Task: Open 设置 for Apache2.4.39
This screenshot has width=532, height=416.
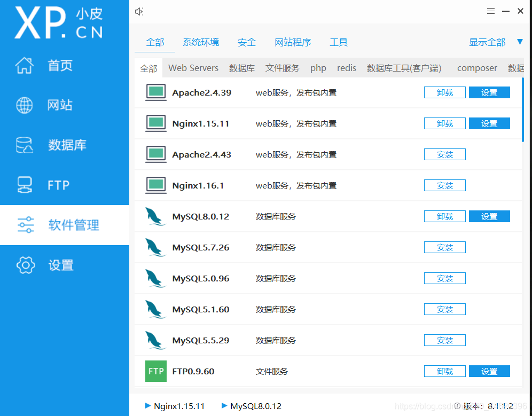Action: click(x=489, y=92)
